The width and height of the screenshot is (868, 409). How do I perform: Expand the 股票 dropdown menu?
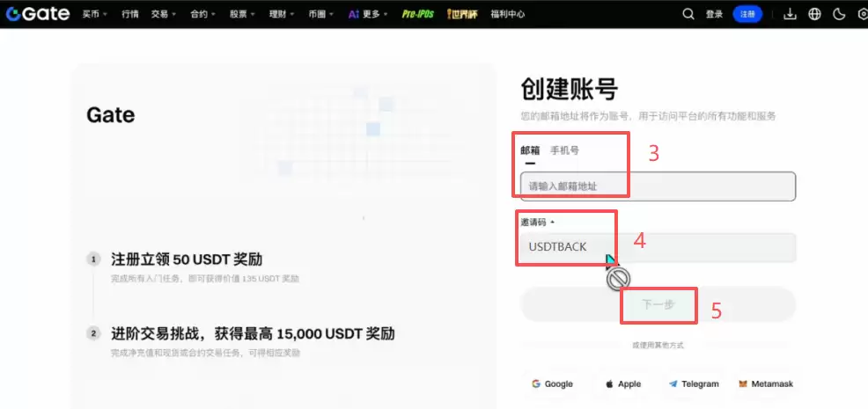point(242,14)
